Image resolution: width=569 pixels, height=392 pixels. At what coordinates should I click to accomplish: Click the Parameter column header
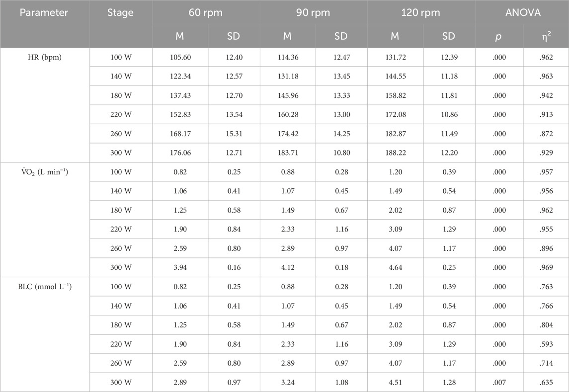(x=44, y=12)
